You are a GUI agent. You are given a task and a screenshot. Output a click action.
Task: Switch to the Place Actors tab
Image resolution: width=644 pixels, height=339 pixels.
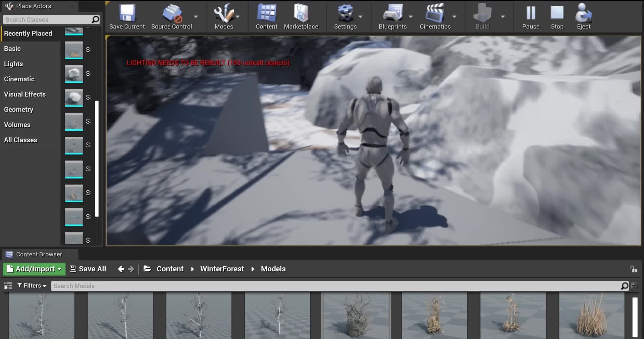pyautogui.click(x=34, y=6)
